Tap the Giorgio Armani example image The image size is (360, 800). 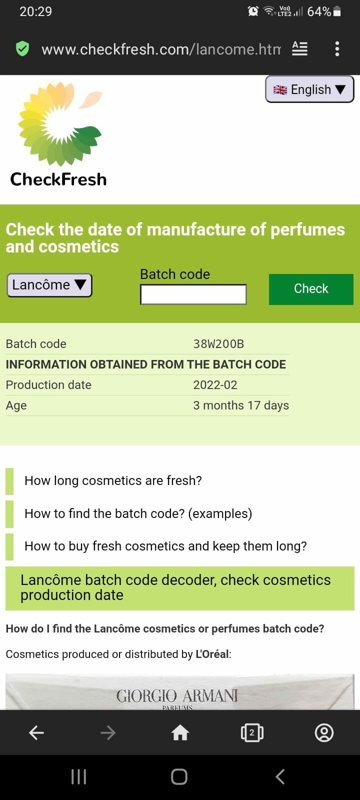pos(179,692)
